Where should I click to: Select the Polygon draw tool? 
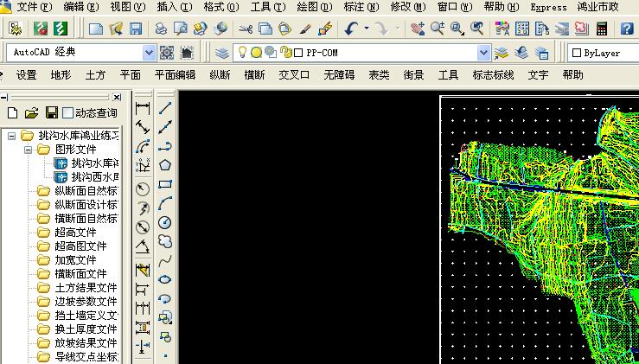click(164, 165)
